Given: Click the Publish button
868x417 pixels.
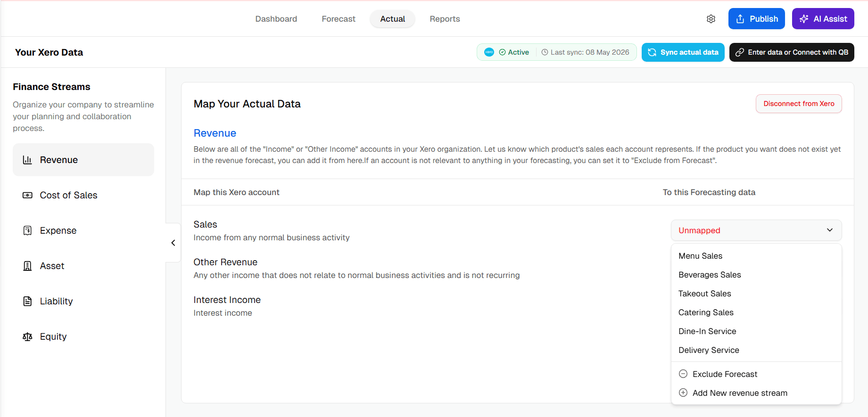Looking at the screenshot, I should tap(756, 19).
